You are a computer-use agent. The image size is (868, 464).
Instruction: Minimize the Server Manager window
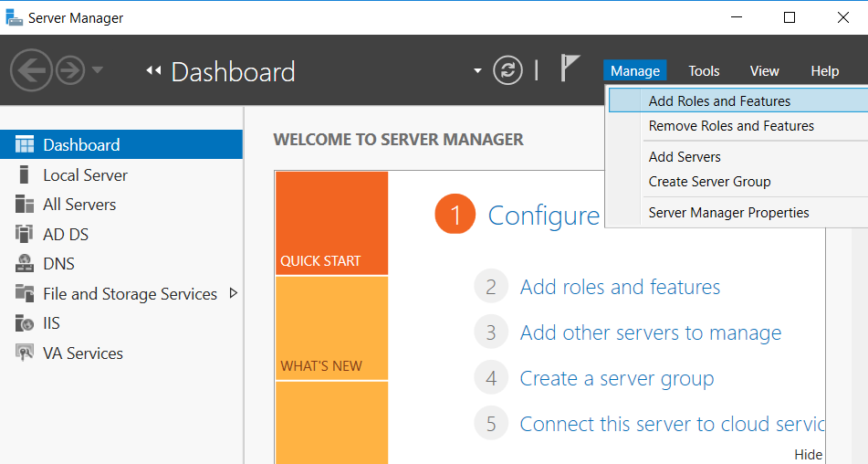(737, 17)
